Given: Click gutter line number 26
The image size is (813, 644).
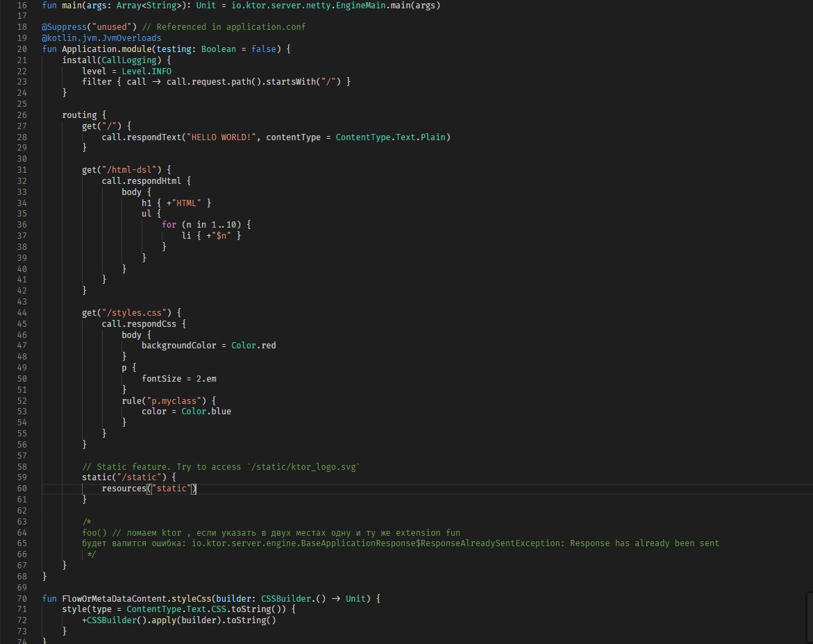Looking at the screenshot, I should [22, 115].
